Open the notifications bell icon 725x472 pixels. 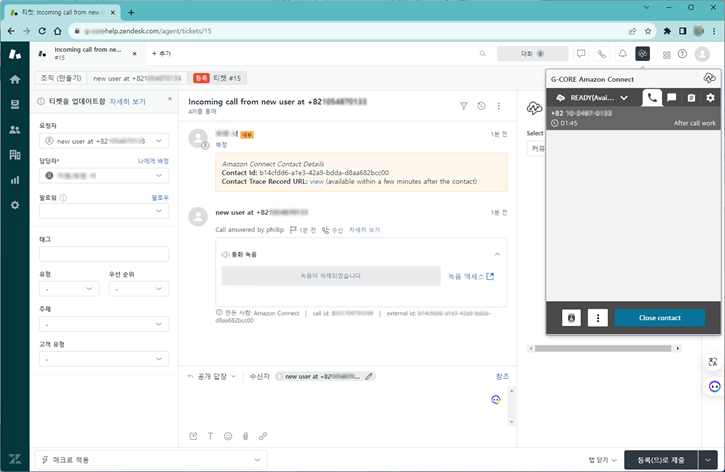(622, 54)
